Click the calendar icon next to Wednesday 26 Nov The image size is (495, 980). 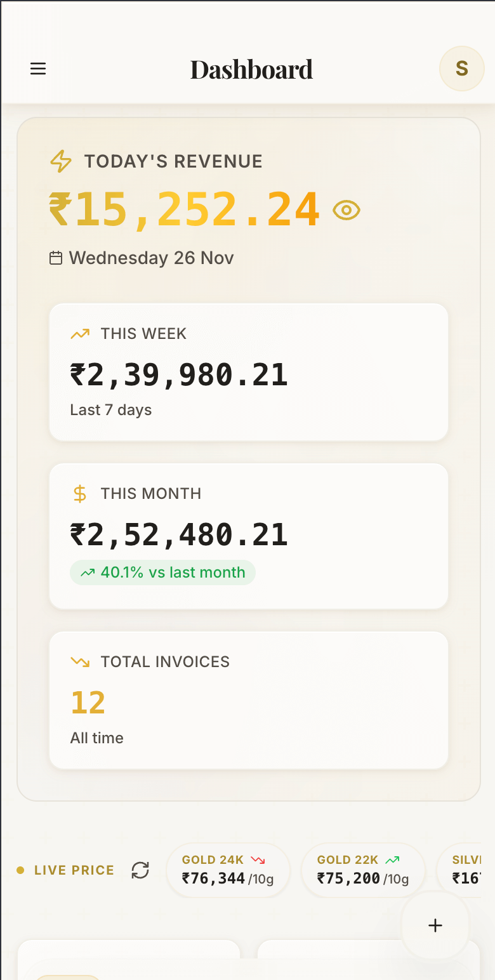pos(56,258)
